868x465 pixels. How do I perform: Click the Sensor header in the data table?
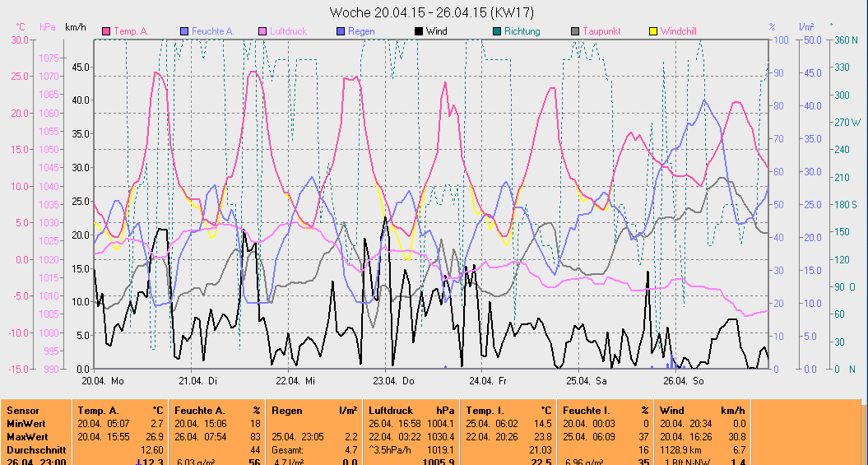tap(23, 410)
